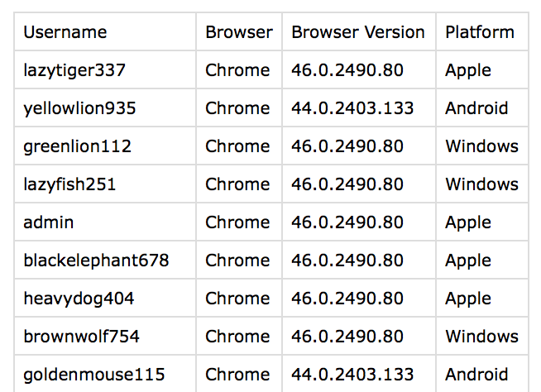Click Windows platform in brownwolf754 row
The height and width of the screenshot is (392, 541).
click(x=482, y=336)
